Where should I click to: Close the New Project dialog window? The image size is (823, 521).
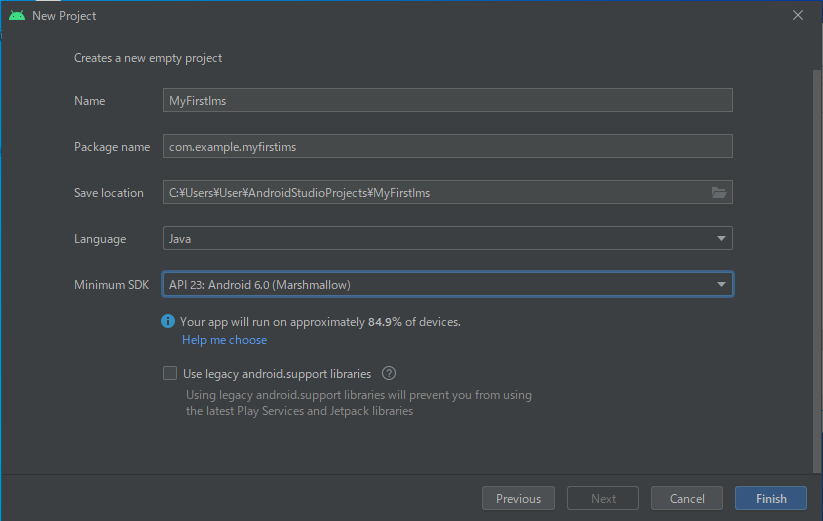798,15
